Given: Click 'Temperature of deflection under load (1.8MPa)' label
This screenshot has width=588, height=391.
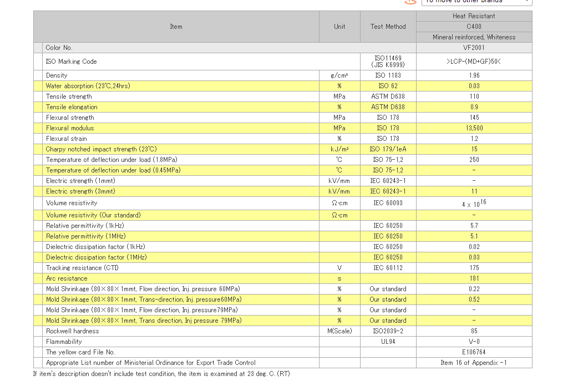Looking at the screenshot, I should click(x=111, y=159).
